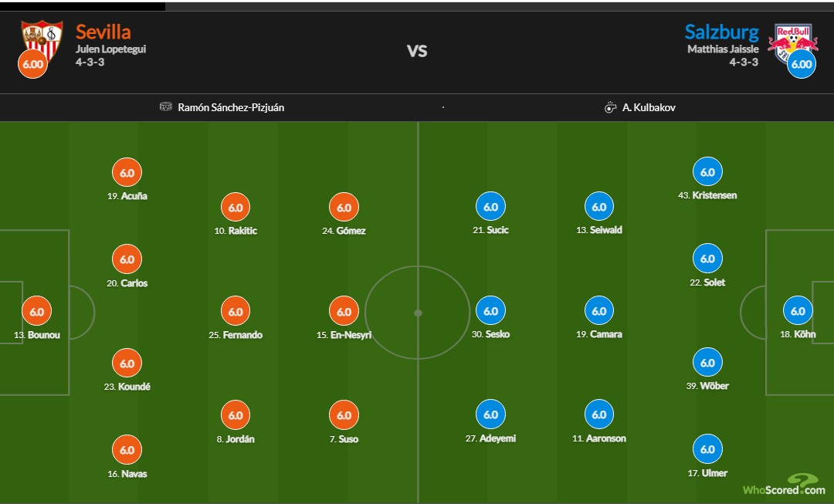
Task: Open the Sevilla team name link
Action: tap(103, 32)
